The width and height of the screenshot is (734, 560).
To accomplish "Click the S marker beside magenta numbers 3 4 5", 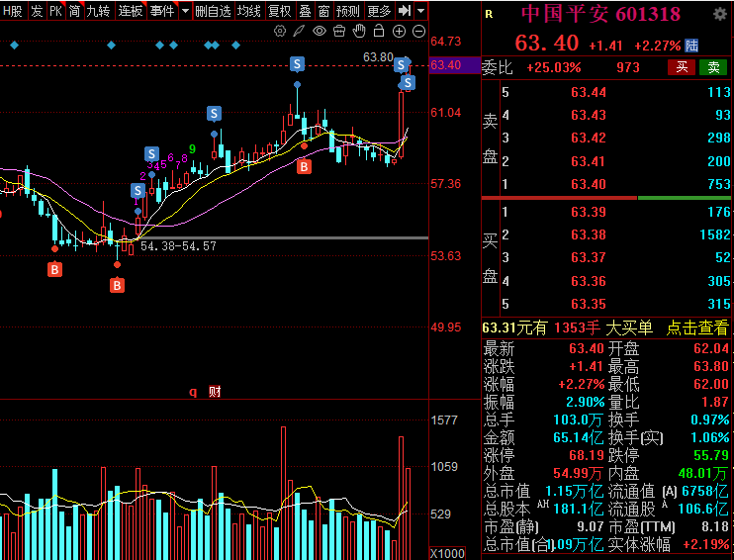I will tap(151, 153).
